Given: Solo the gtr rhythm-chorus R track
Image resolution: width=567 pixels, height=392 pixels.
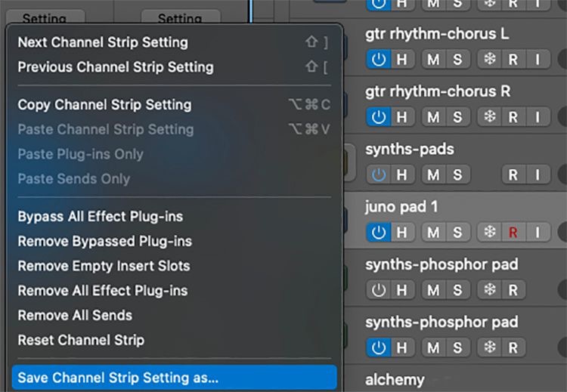Looking at the screenshot, I should 457,116.
